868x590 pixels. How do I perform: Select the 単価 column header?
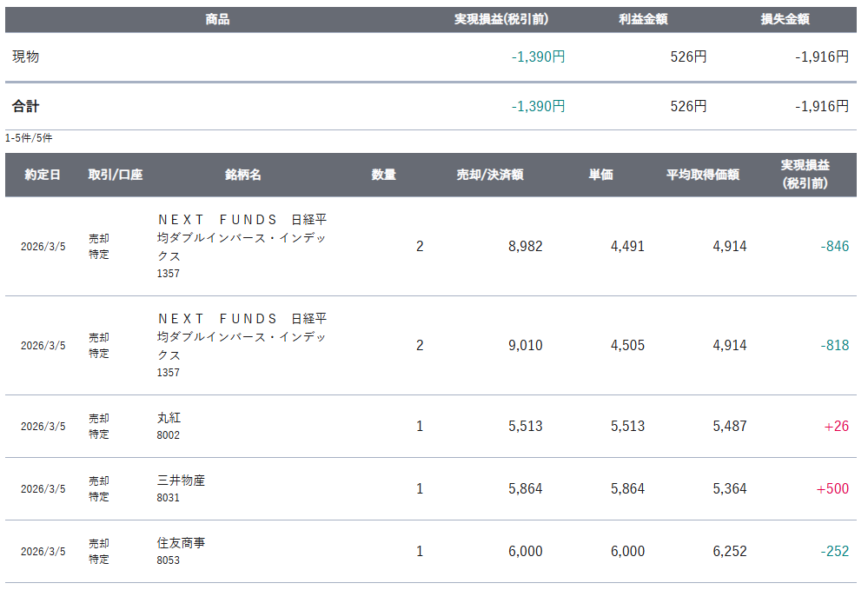(x=600, y=175)
